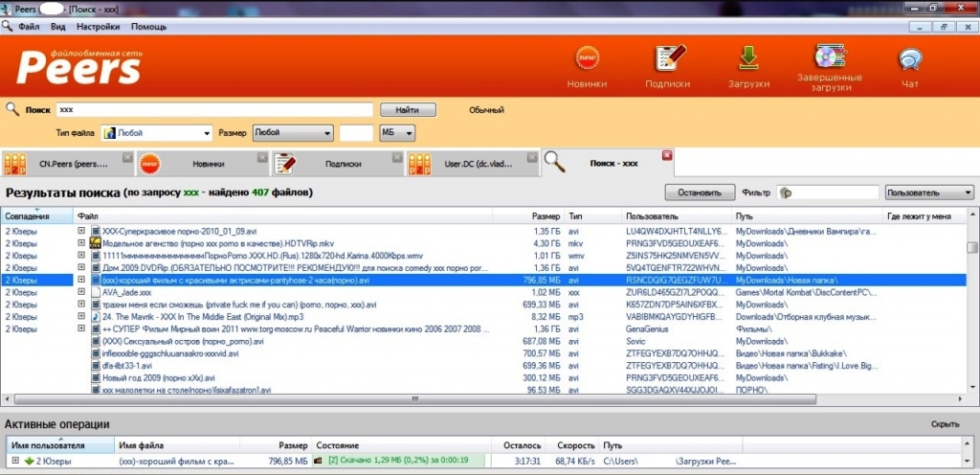
Task: Open the Настройки menu
Action: tap(99, 28)
